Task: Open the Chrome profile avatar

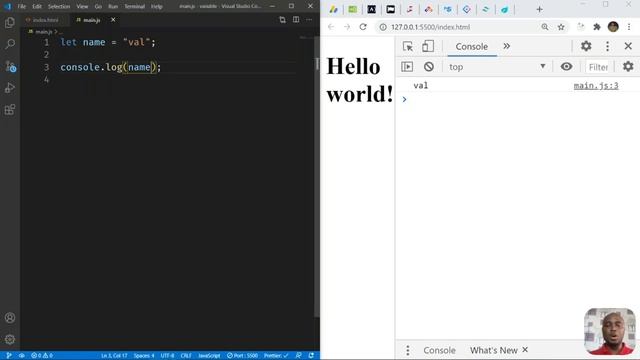Action: [x=613, y=27]
